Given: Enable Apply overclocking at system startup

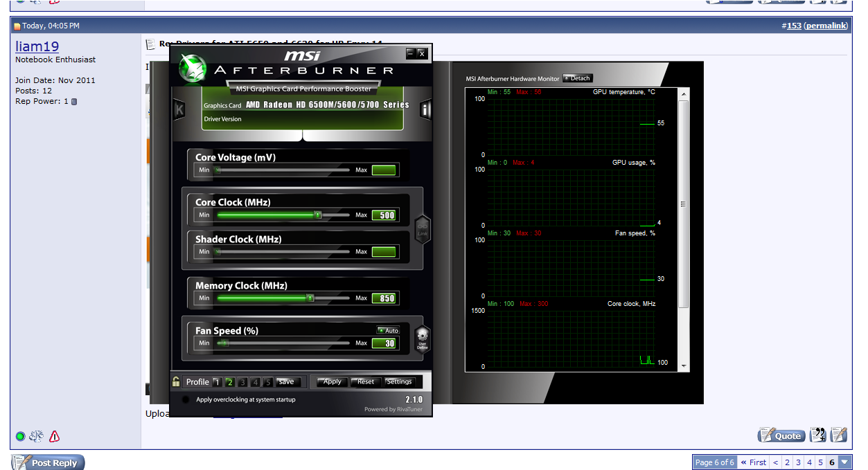Looking at the screenshot, I should pos(186,399).
